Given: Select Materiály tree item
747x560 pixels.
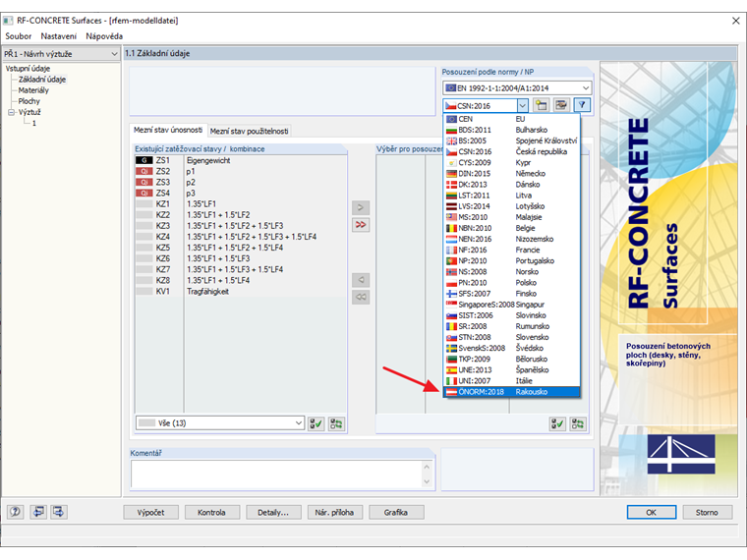Looking at the screenshot, I should (x=33, y=90).
